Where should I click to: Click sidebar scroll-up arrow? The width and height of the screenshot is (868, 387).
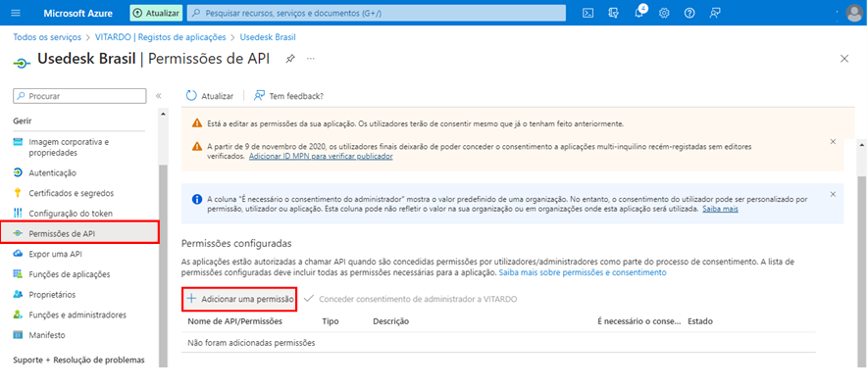164,114
